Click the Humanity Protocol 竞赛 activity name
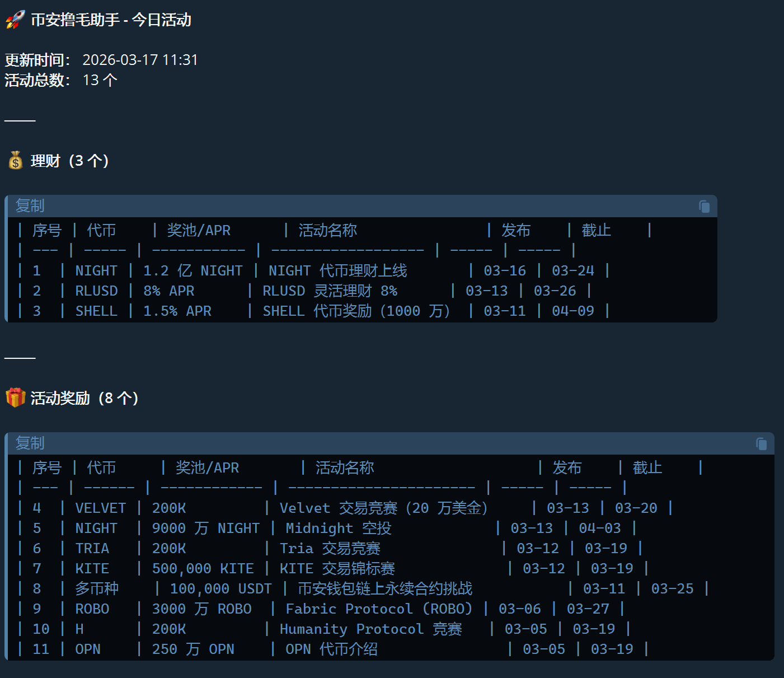Screen dimensions: 784x678 371,629
